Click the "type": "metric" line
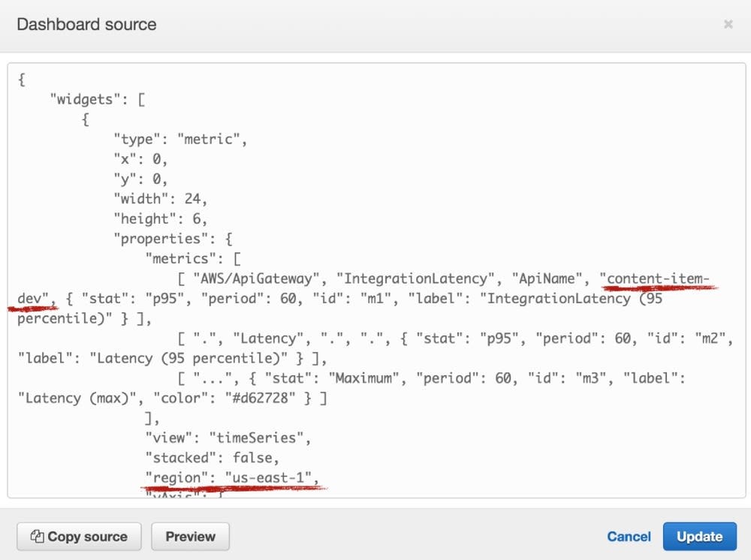 coord(180,140)
